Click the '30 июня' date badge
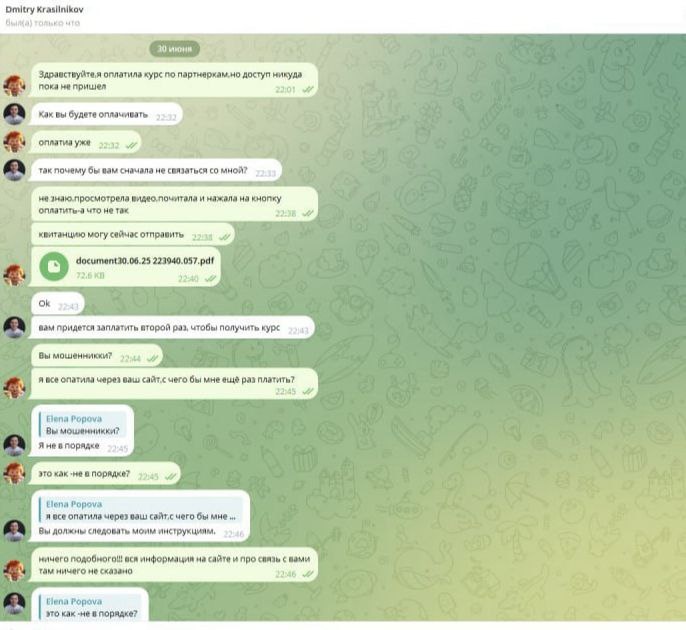The image size is (686, 630). click(x=175, y=49)
